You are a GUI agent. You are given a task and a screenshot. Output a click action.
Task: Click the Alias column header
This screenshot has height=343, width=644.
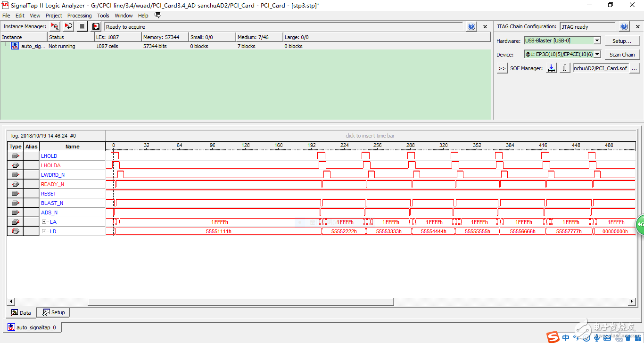(x=32, y=147)
